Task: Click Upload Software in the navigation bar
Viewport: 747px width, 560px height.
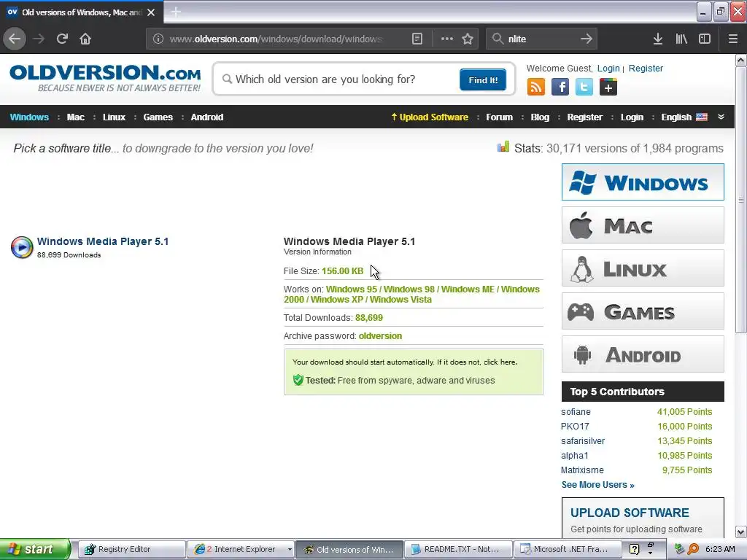Action: click(x=430, y=117)
